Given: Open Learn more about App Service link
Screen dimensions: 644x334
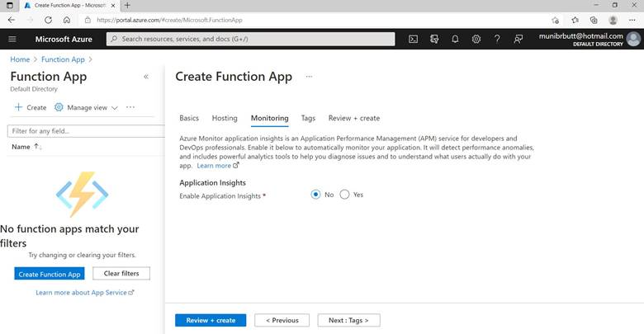Looking at the screenshot, I should 84,293.
